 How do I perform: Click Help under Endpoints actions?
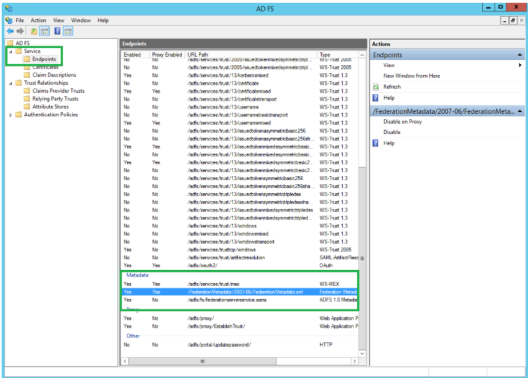pos(389,98)
